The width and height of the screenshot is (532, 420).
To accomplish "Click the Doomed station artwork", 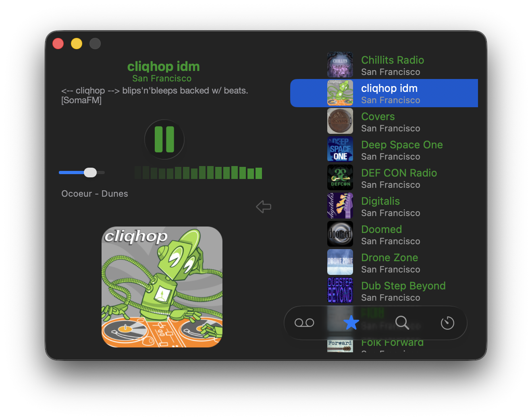I will tap(340, 234).
